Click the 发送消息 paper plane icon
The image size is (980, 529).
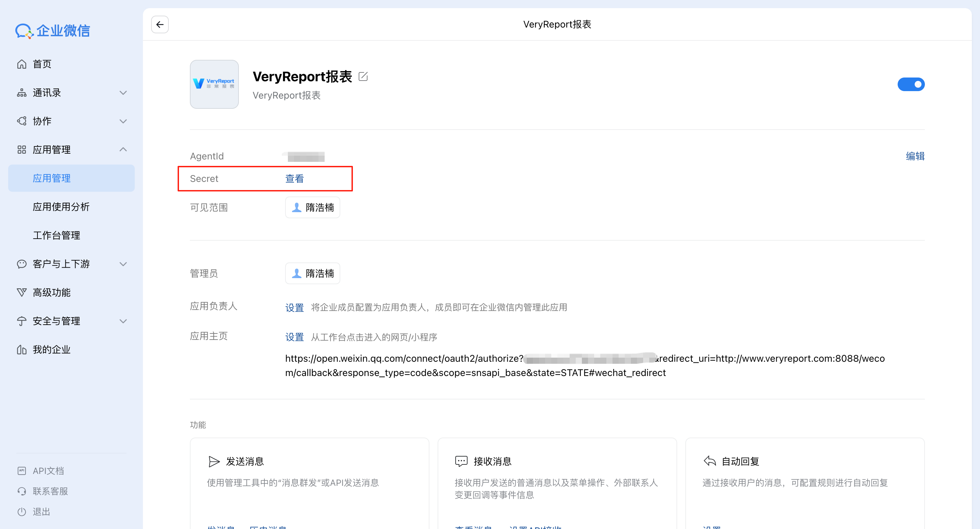(x=214, y=461)
